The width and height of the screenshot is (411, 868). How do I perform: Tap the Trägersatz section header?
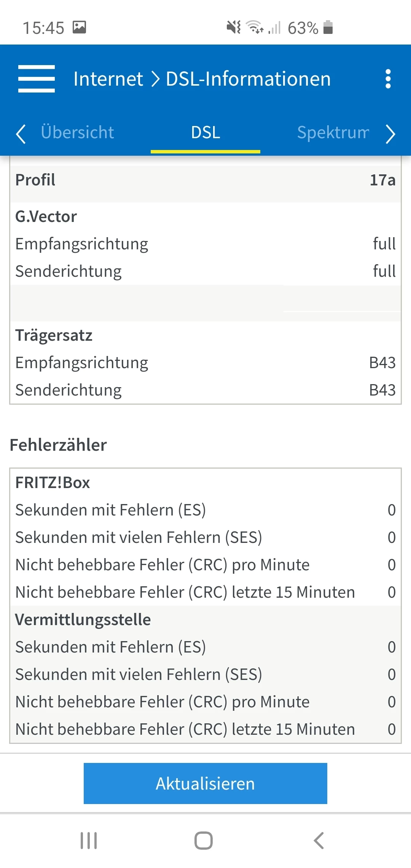(x=54, y=335)
